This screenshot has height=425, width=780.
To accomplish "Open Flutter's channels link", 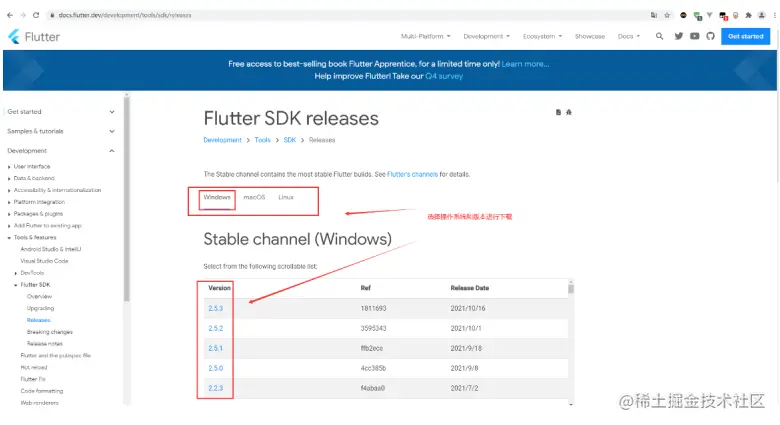I will tap(412, 175).
